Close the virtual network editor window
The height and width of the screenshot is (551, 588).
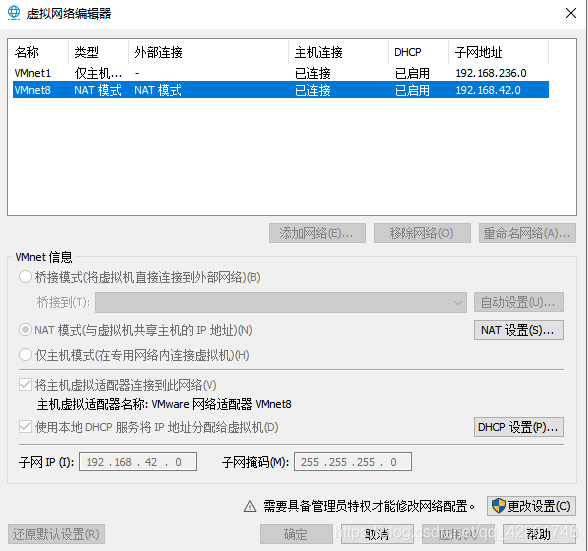coord(570,13)
